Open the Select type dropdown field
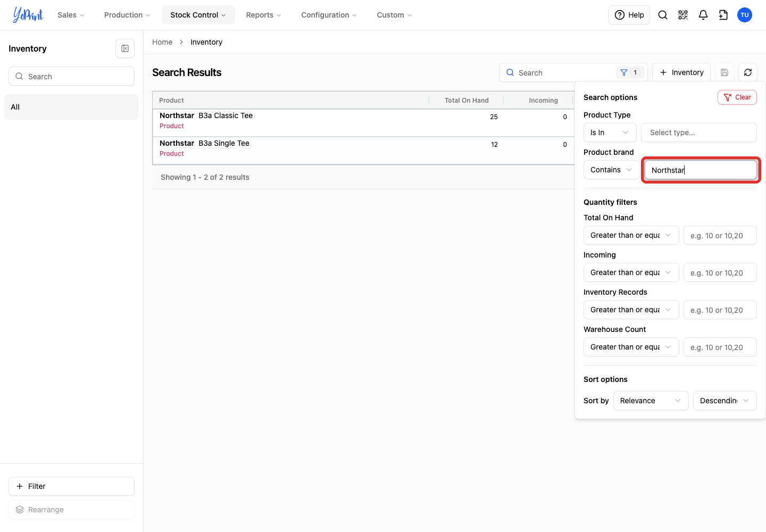The height and width of the screenshot is (532, 766). (699, 132)
